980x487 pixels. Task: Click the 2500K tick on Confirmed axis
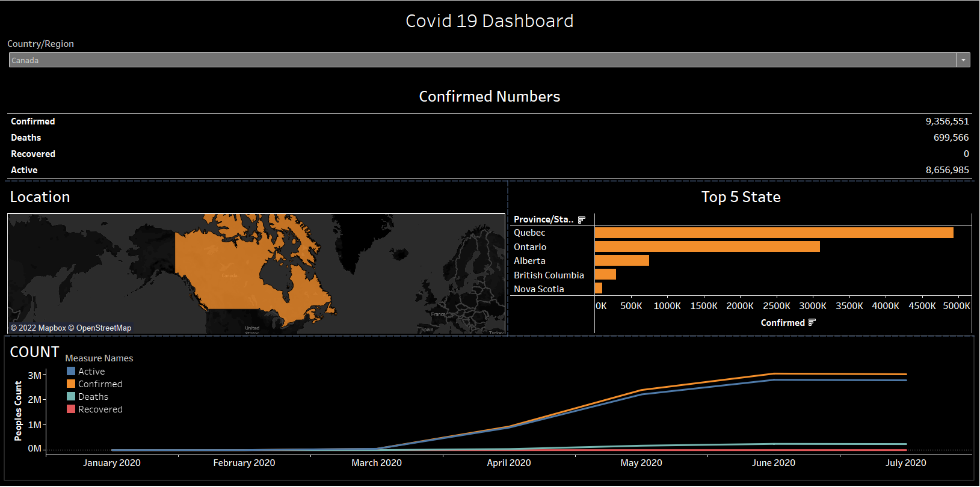[x=777, y=306]
